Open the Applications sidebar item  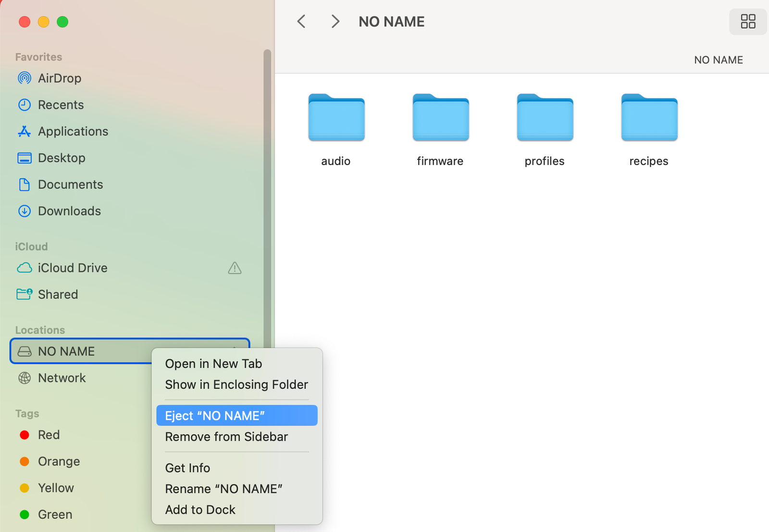coord(130,131)
